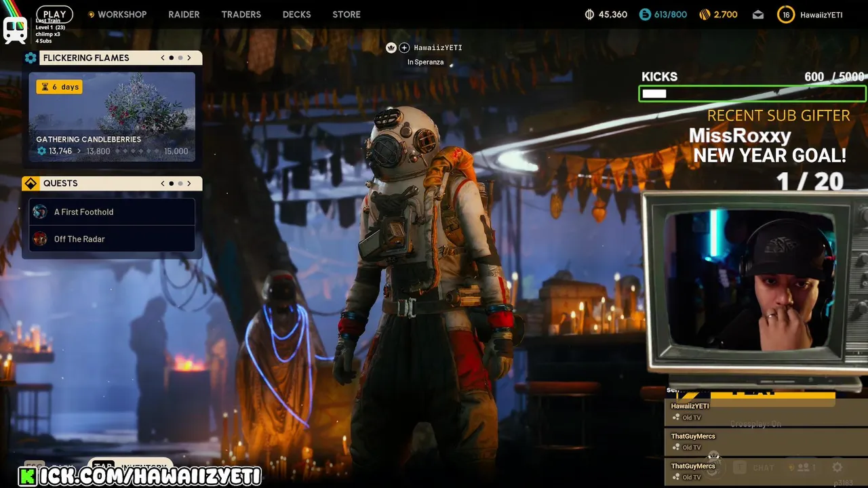Click the level 16 badge icon
The width and height of the screenshot is (868, 488).
tap(786, 14)
